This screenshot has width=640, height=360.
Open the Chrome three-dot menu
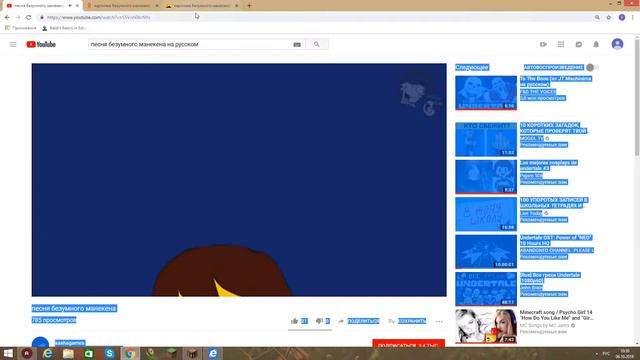pyautogui.click(x=633, y=18)
